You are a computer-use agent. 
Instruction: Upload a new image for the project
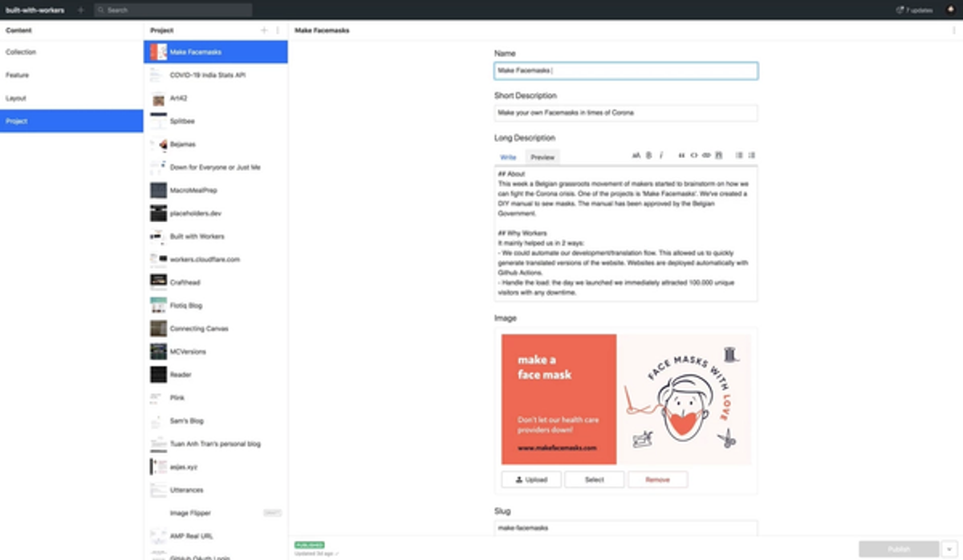531,479
